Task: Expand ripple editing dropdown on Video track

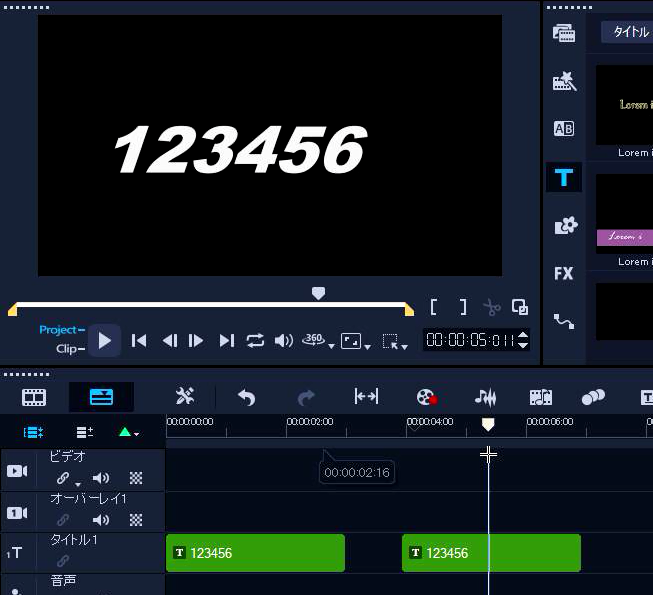Action: [x=77, y=484]
